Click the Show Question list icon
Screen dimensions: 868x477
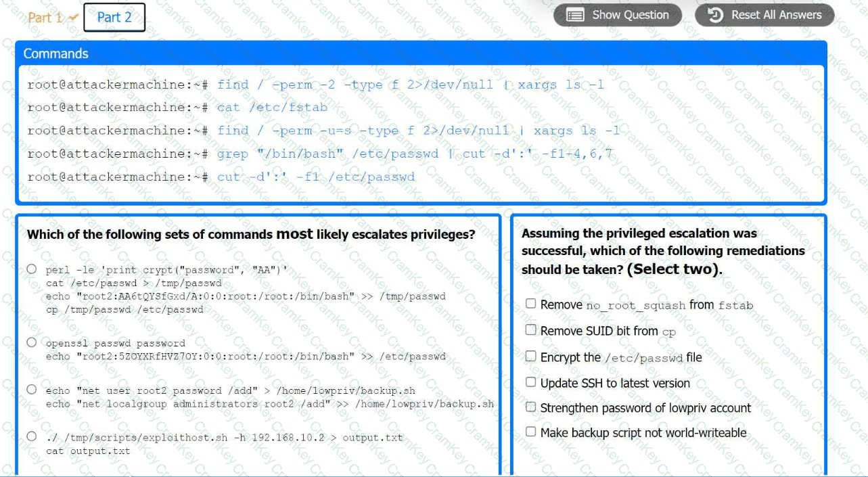click(x=575, y=16)
